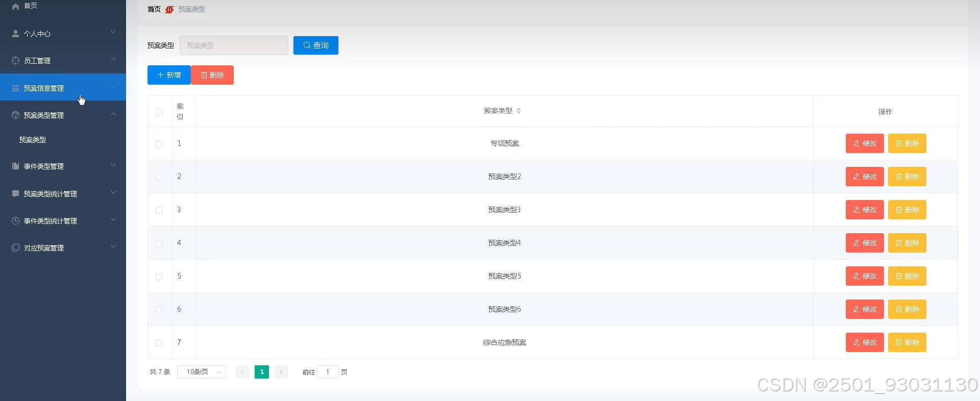Click the home icon in sidebar
980x401 pixels.
coord(15,6)
